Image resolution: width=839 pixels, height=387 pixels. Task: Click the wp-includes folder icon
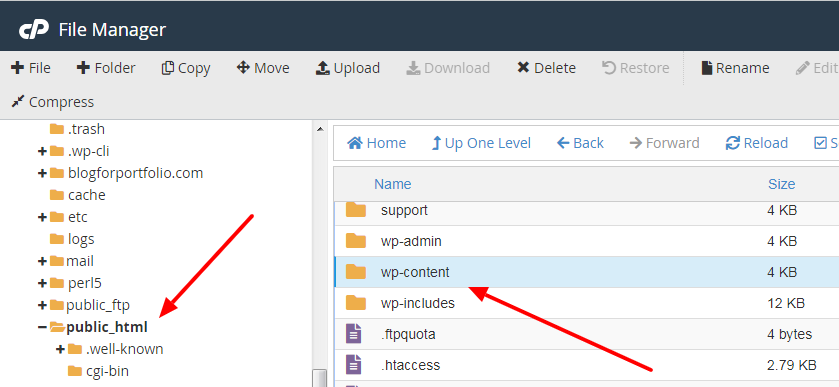[356, 303]
